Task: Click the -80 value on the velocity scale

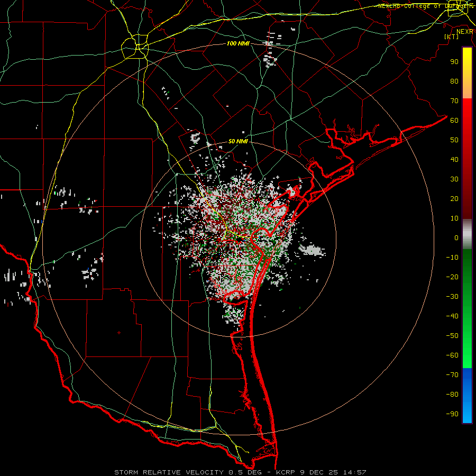Action: (452, 395)
